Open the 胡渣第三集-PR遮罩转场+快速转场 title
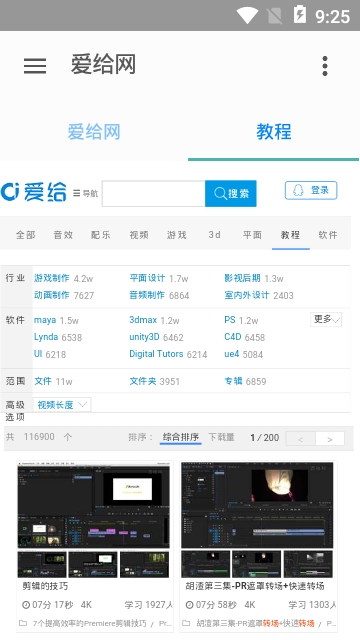The height and width of the screenshot is (640, 360). coord(255,586)
